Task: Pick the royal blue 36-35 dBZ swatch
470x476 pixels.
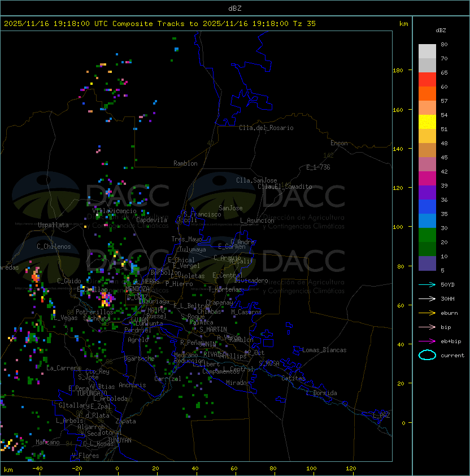Action: [x=427, y=207]
